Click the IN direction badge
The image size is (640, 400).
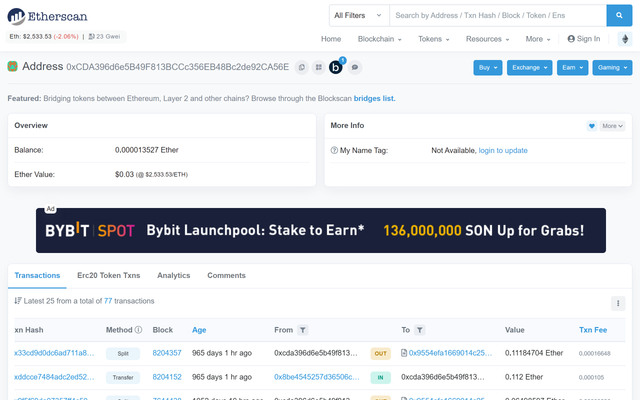click(x=380, y=378)
